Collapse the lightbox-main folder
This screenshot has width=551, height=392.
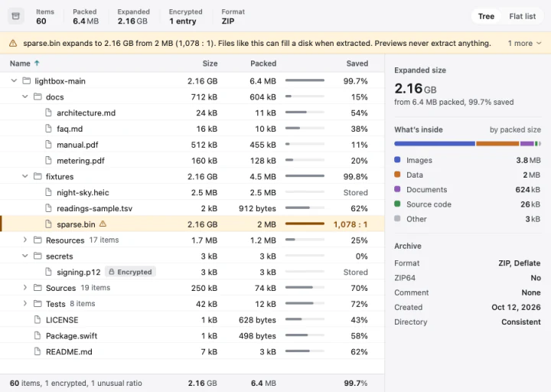[14, 81]
